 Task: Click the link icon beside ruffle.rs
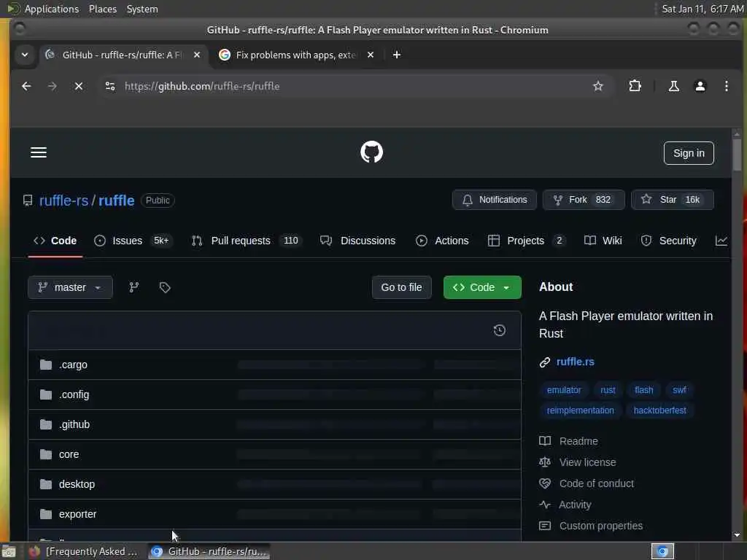click(545, 362)
